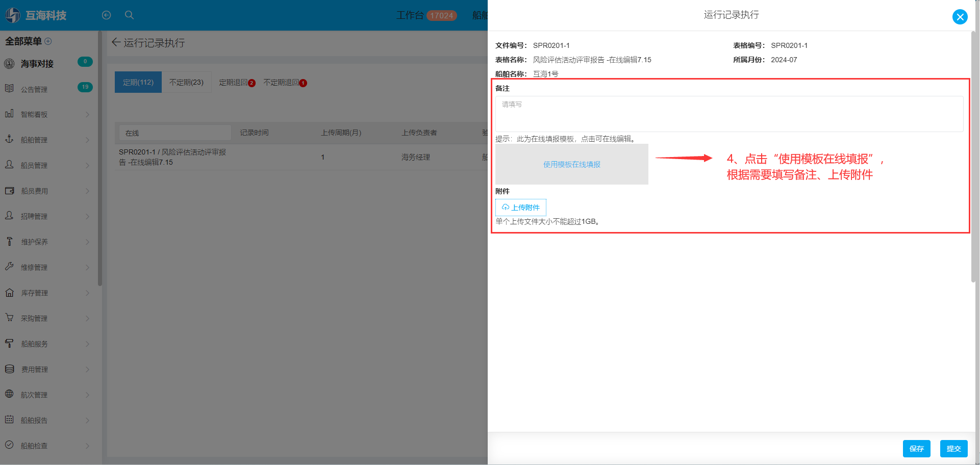Click the 备注 text area
This screenshot has width=980, height=465.
[729, 114]
